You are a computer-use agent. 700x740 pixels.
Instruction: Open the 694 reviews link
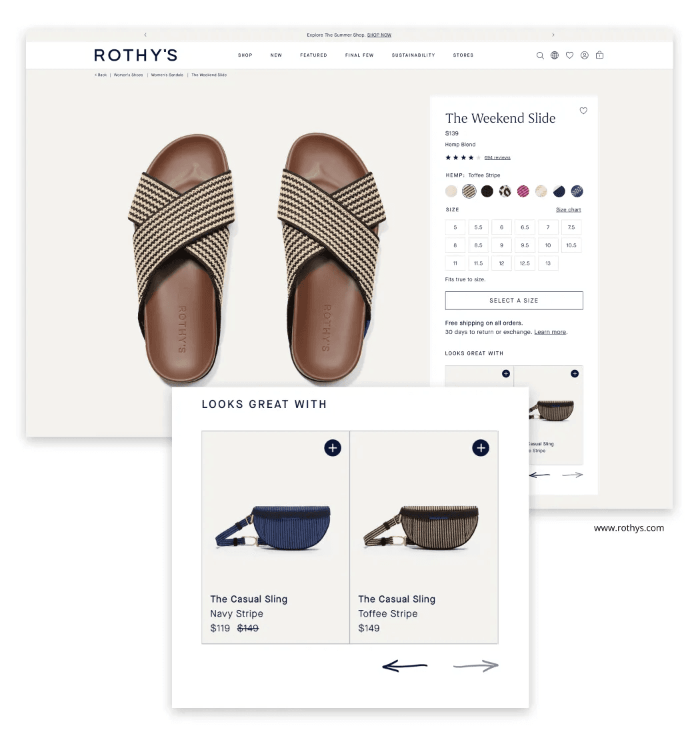point(497,157)
